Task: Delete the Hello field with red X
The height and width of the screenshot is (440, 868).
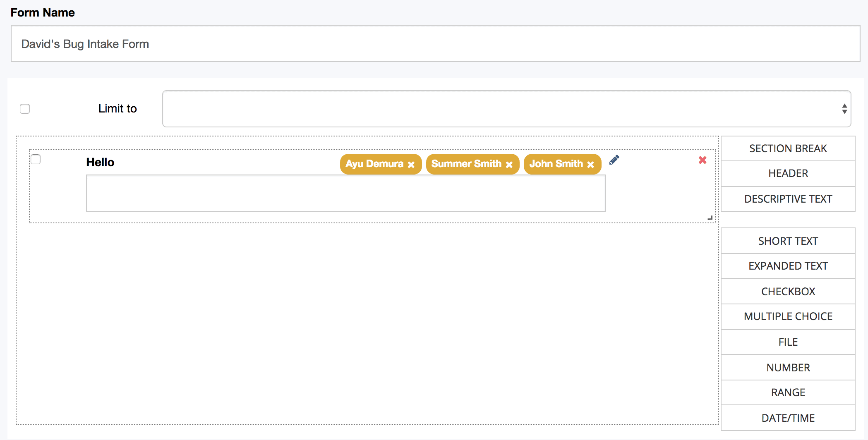Action: 703,160
